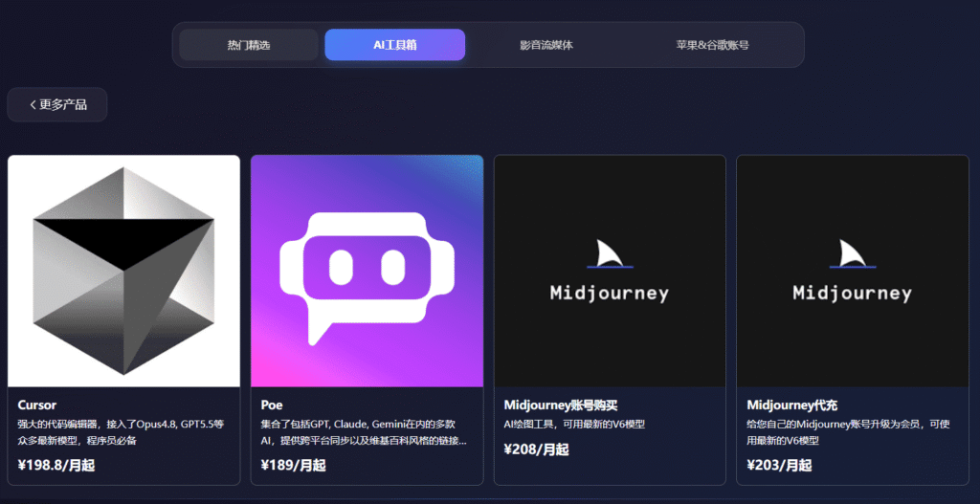Image resolution: width=980 pixels, height=504 pixels.
Task: Select the AI工具箱 tab
Action: pyautogui.click(x=395, y=45)
